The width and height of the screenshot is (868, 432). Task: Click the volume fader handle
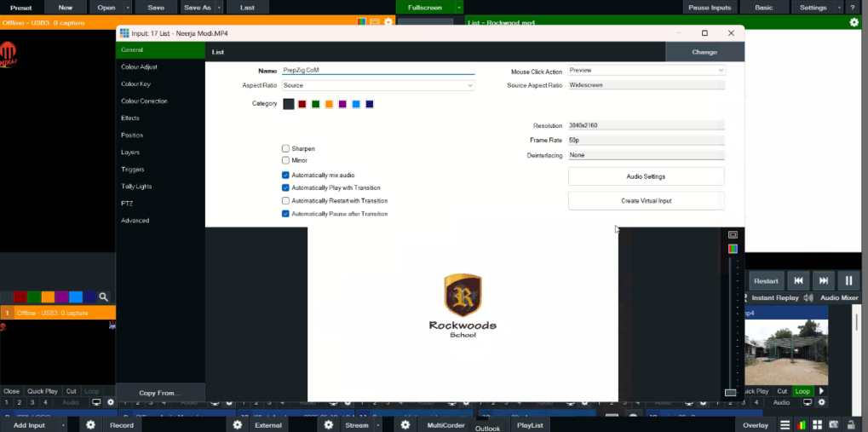point(731,392)
